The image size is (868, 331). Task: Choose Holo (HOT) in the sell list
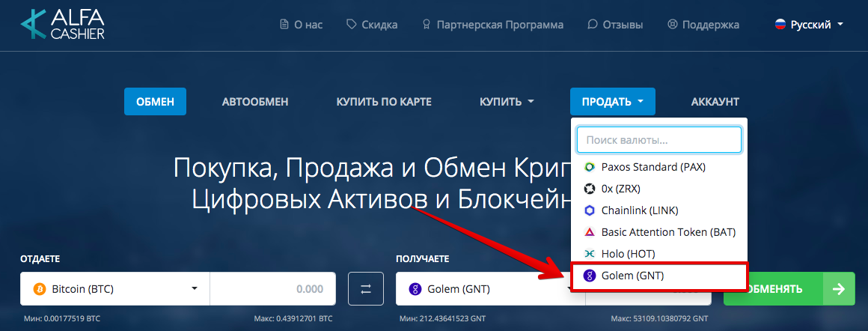[627, 254]
